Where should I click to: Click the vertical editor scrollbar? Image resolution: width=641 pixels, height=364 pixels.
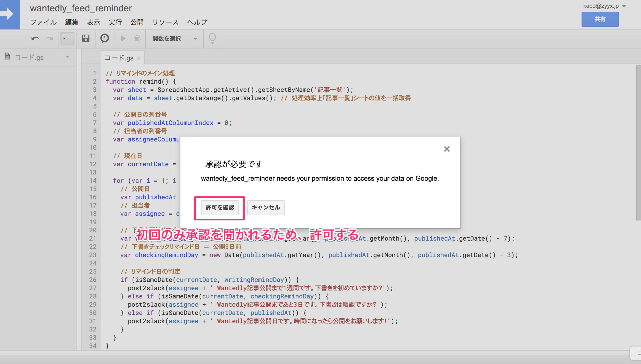[x=638, y=143]
